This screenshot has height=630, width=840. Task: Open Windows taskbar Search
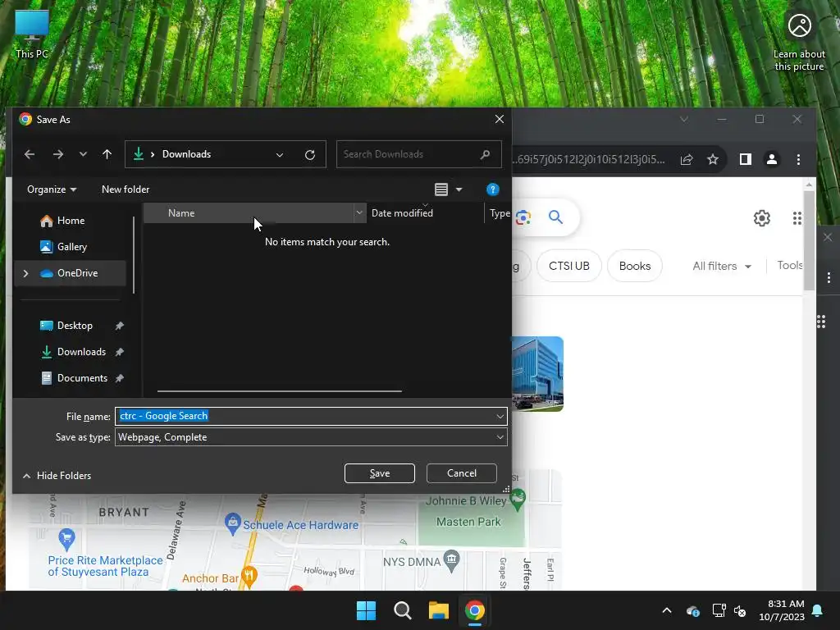402,610
